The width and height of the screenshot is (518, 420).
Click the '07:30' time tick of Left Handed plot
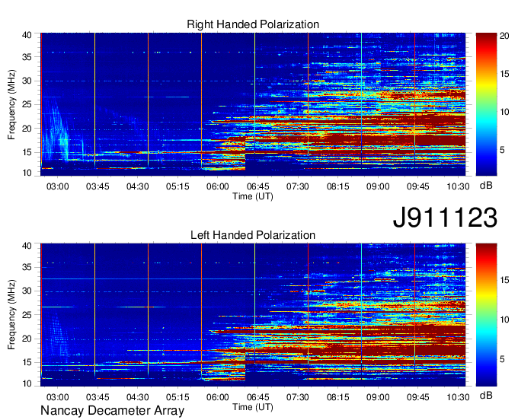(x=298, y=397)
